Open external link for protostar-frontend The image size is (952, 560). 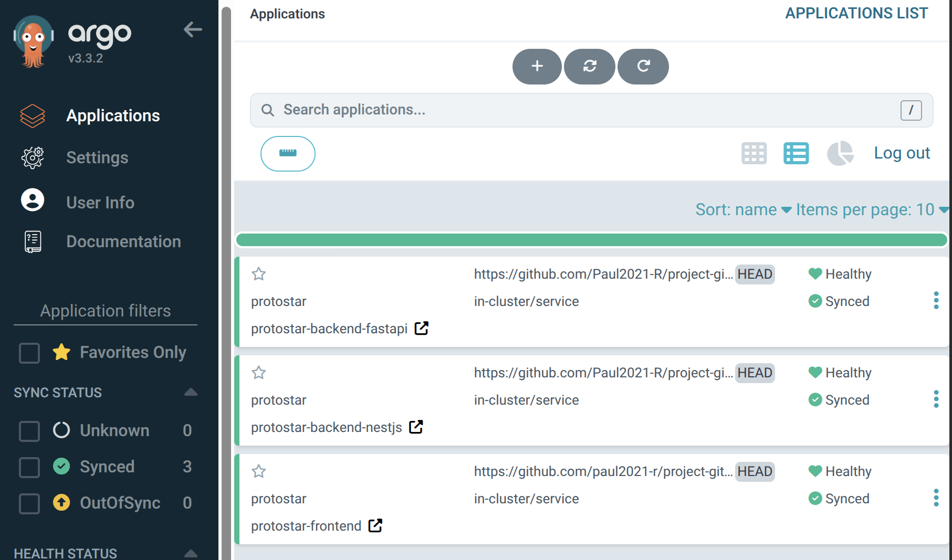click(375, 525)
